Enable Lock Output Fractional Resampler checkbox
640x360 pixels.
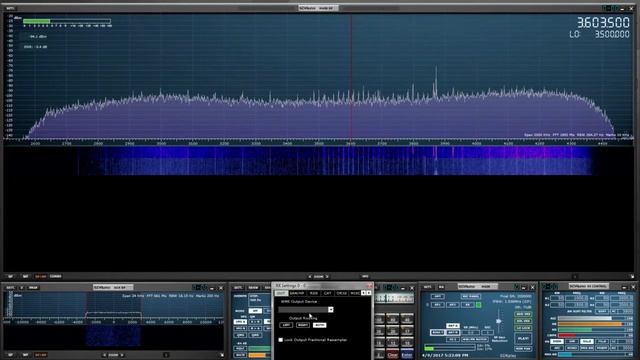[x=280, y=340]
